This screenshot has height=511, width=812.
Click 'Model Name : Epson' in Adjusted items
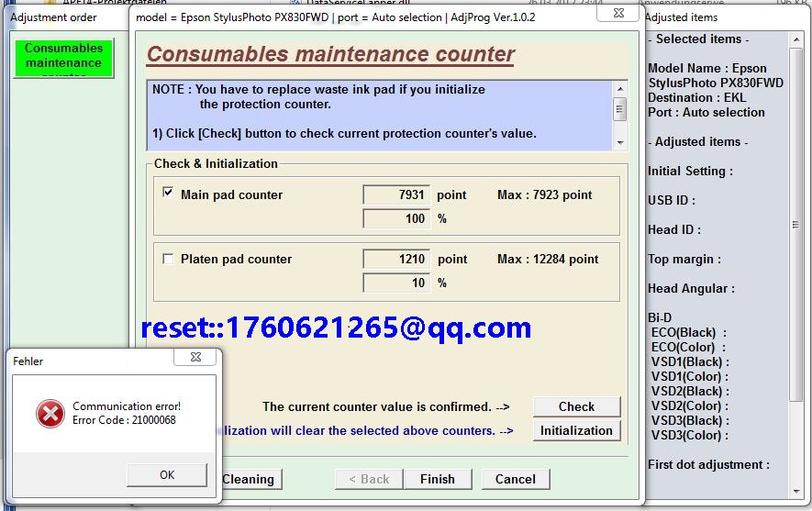(706, 68)
